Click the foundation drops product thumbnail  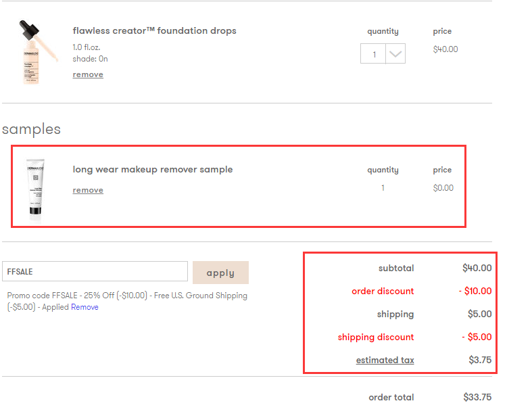(x=38, y=52)
